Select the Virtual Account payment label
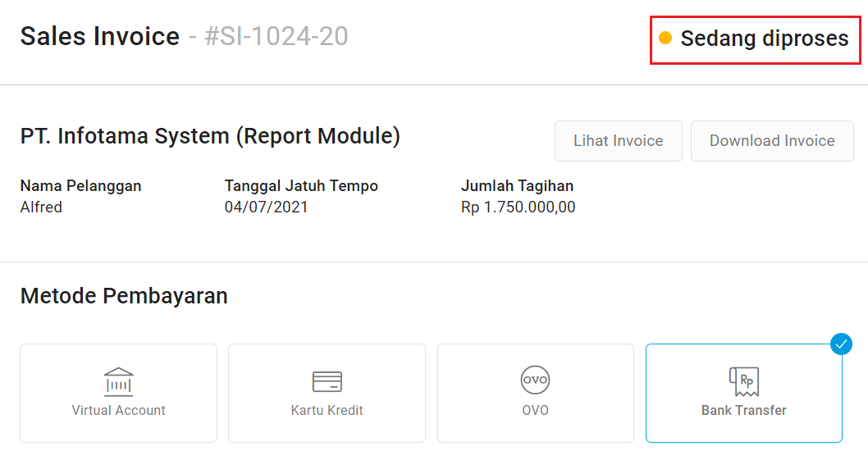 click(x=118, y=410)
